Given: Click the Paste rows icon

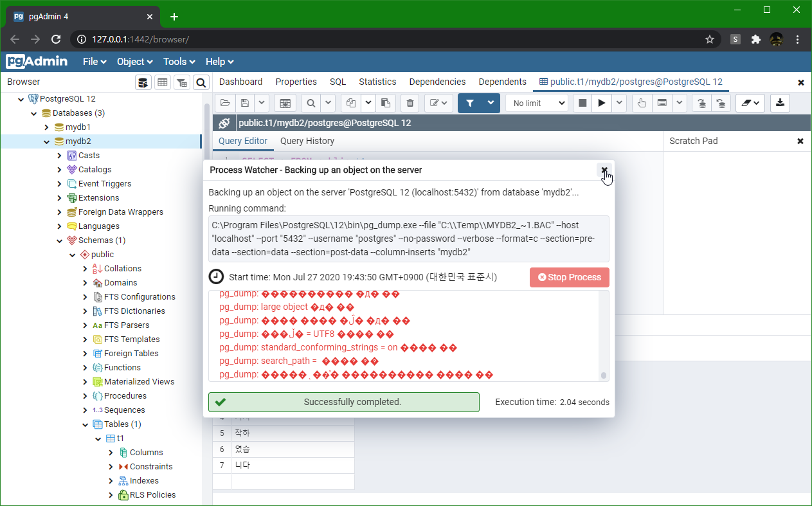Looking at the screenshot, I should 385,103.
